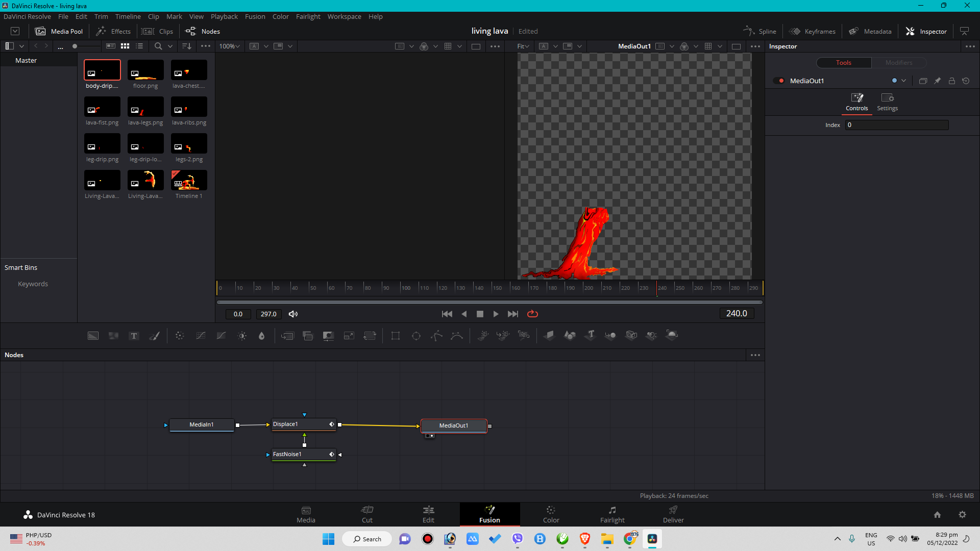Image resolution: width=980 pixels, height=551 pixels.
Task: Open the Workspace menu
Action: [344, 16]
